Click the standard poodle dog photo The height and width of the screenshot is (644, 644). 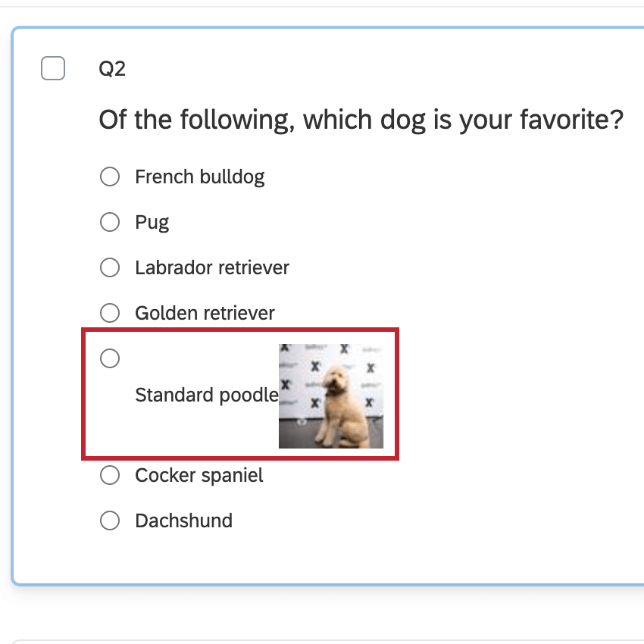click(331, 395)
